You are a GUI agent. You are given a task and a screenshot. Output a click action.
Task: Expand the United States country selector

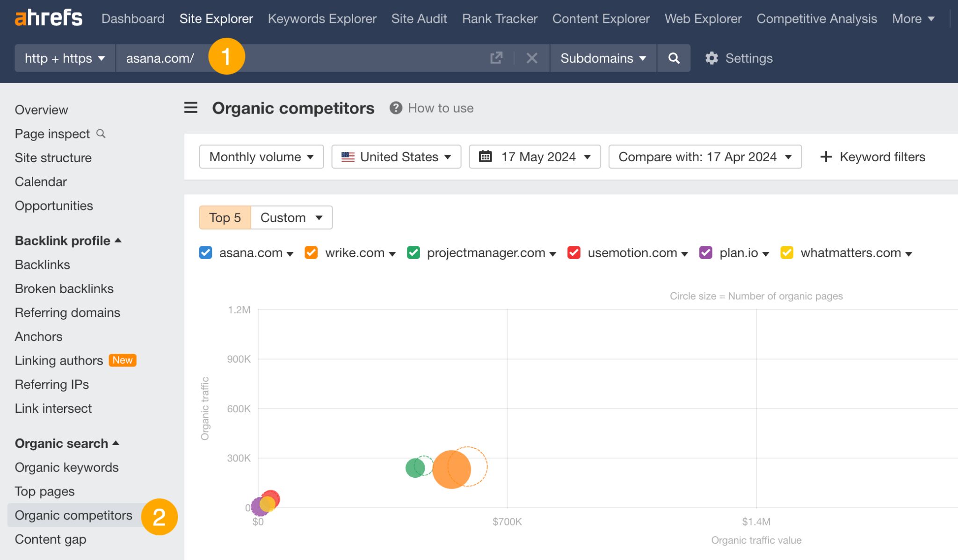[396, 157]
